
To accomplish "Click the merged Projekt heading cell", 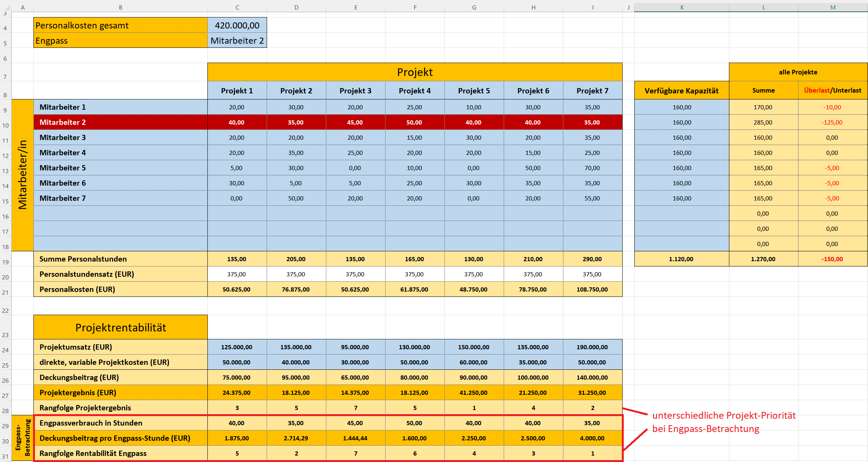I will click(415, 72).
